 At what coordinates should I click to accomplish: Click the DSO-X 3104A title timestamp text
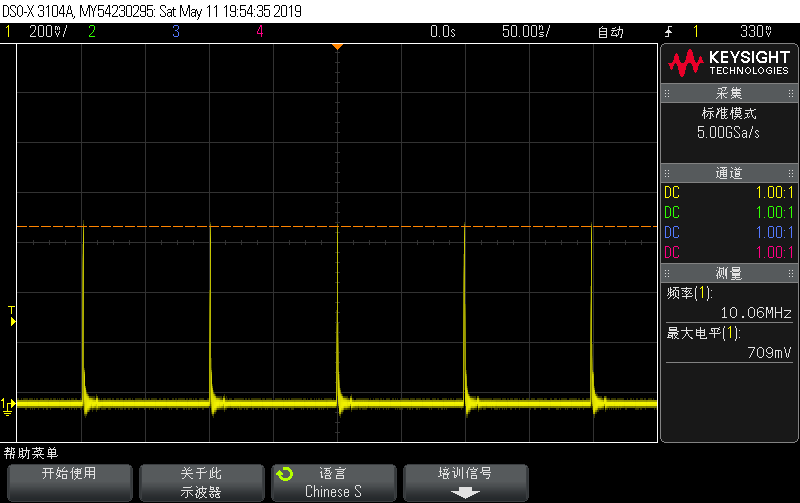[152, 11]
